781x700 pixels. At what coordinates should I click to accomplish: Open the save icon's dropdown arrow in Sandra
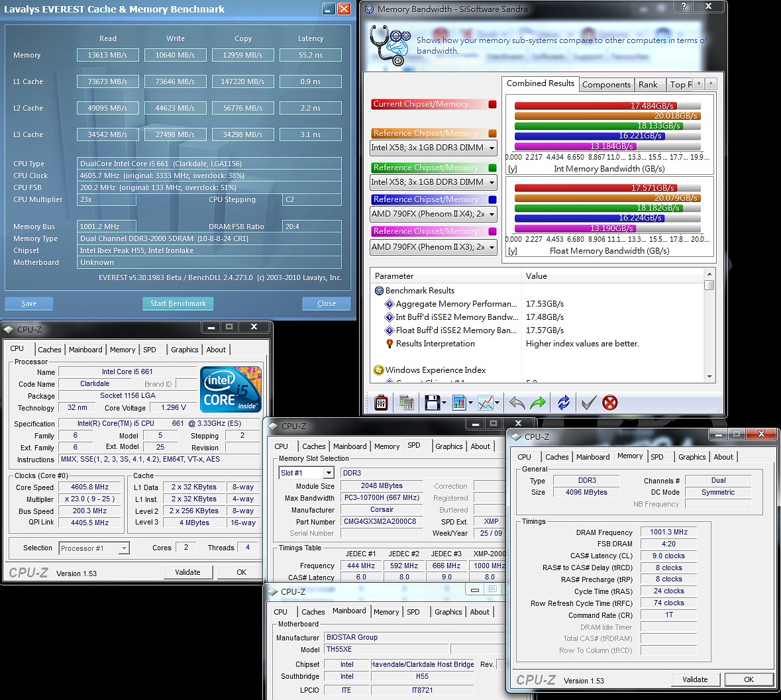444,403
